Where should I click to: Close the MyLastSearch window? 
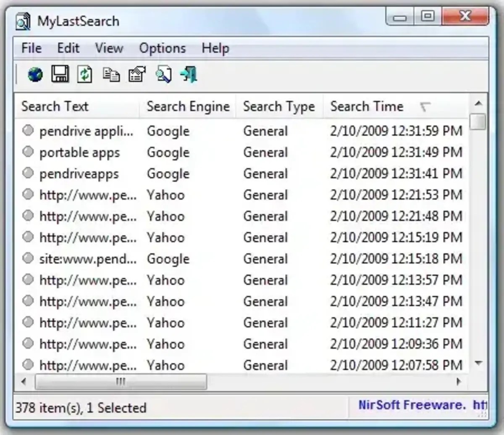(465, 16)
